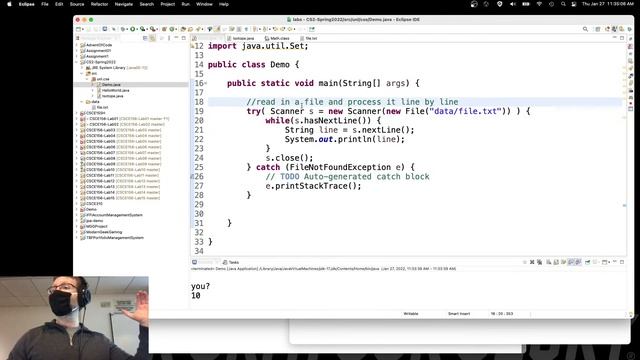
Task: Minimize the editor area
Action: [615, 38]
